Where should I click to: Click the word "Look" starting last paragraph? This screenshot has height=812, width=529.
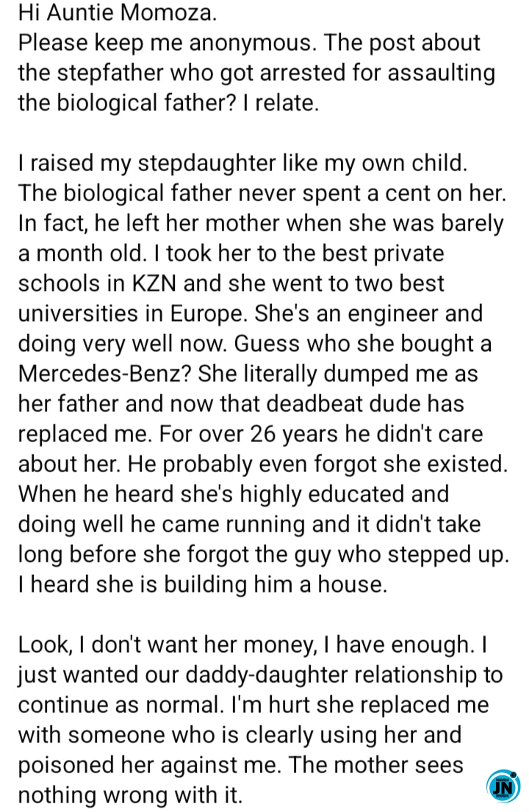point(41,646)
